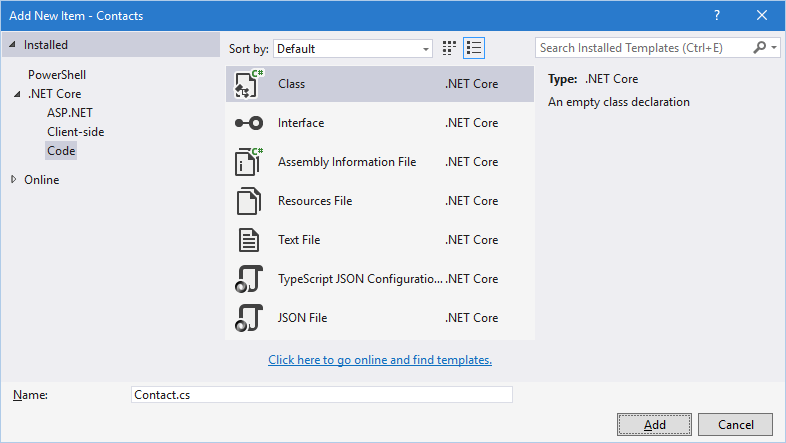Select the JSON File template icon
The image size is (786, 443).
click(248, 318)
